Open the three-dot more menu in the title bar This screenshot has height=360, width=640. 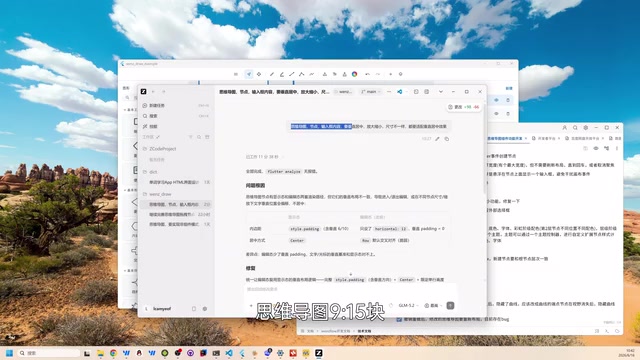389,92
